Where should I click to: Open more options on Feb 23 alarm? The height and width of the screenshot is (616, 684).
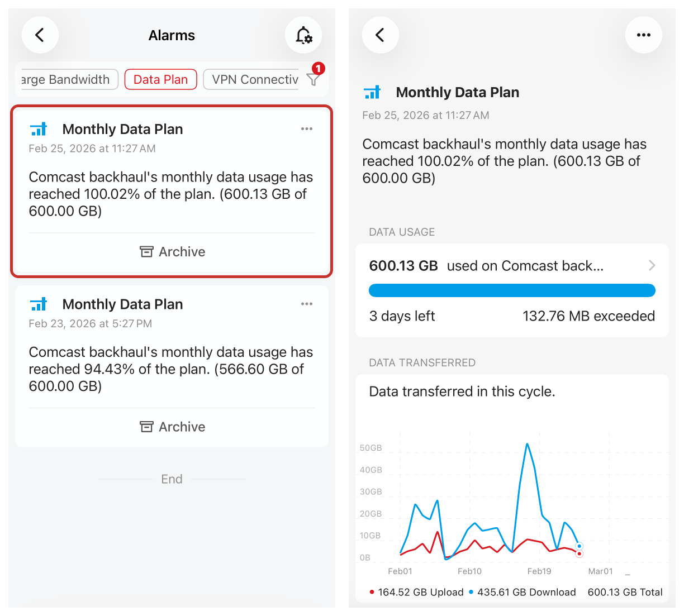(306, 304)
